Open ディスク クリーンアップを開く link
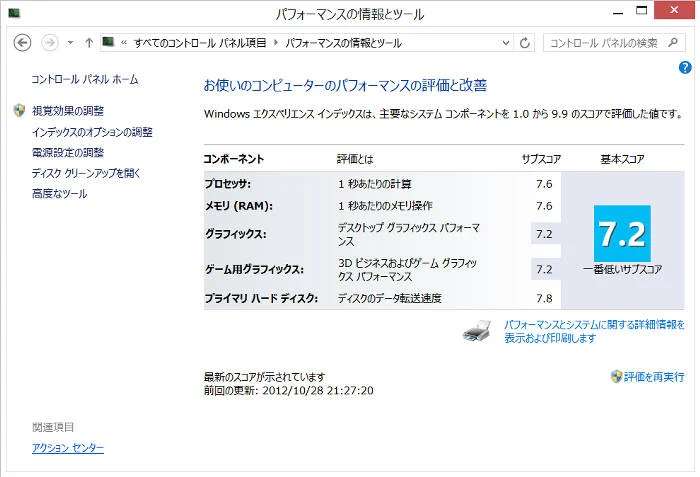This screenshot has width=700, height=477. coord(86,173)
